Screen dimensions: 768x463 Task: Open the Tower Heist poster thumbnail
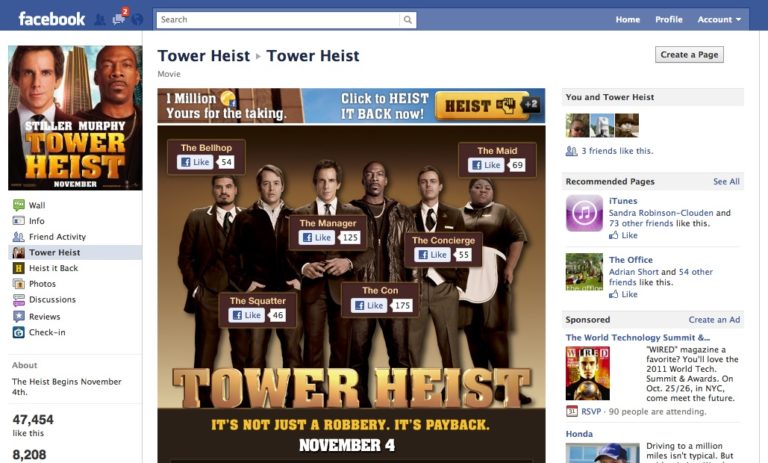(x=75, y=118)
